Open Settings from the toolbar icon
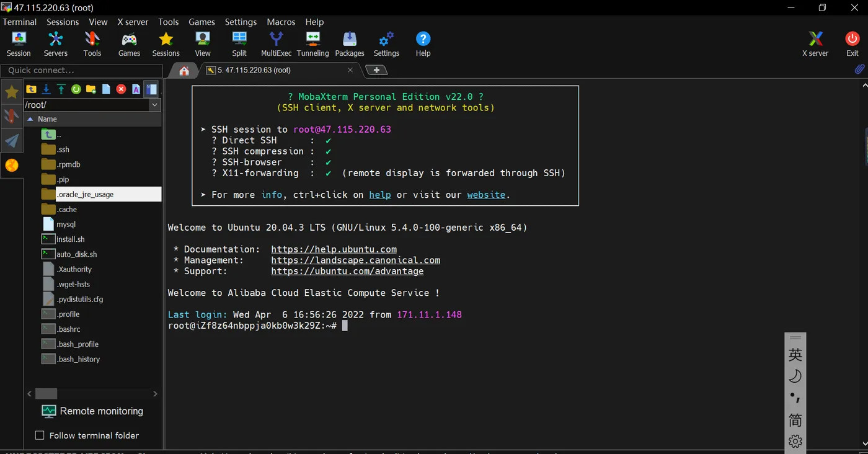The width and height of the screenshot is (868, 454). [x=386, y=44]
